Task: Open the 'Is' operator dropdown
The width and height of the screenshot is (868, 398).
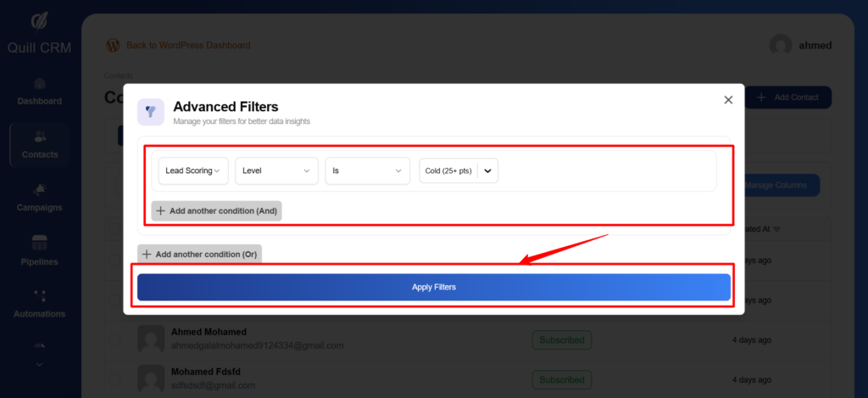Action: click(x=367, y=171)
